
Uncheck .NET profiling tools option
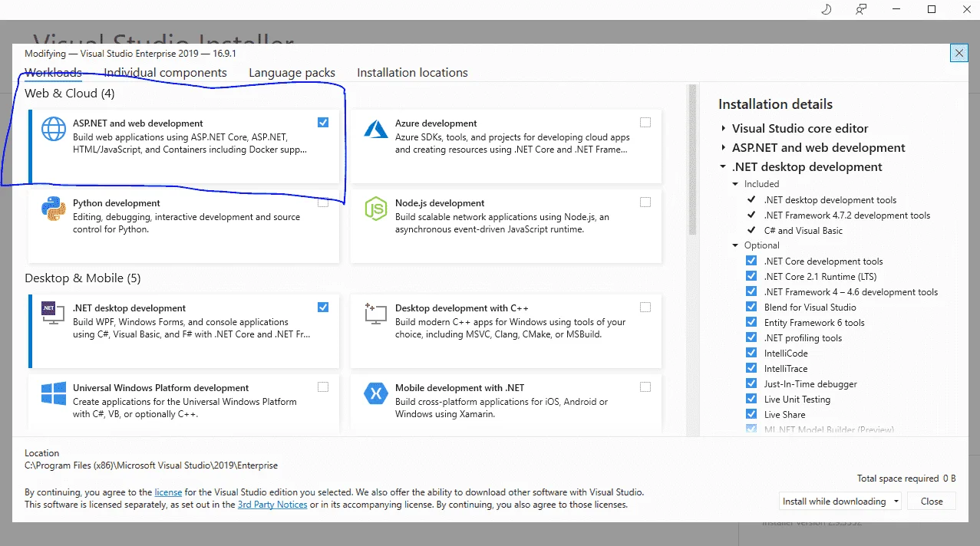[751, 337]
